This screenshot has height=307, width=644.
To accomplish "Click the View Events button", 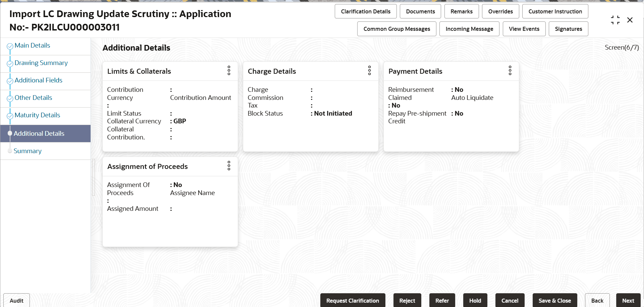I will [x=524, y=29].
